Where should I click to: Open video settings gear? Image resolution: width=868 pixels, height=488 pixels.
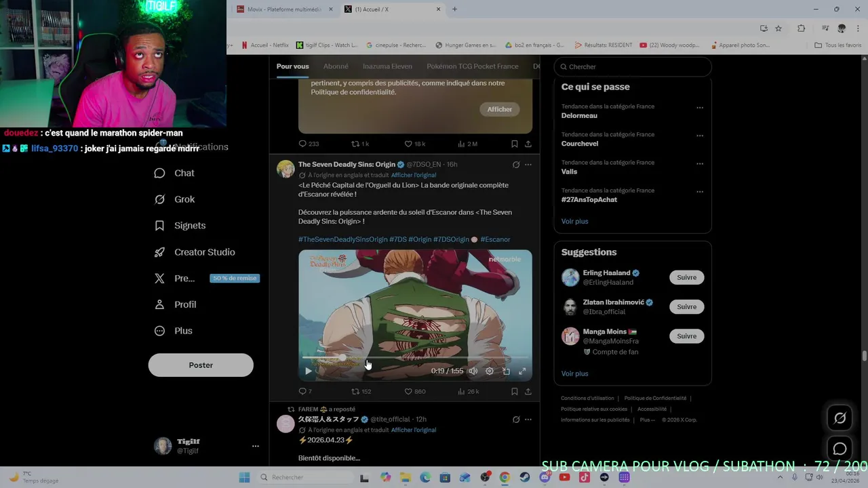coord(490,371)
